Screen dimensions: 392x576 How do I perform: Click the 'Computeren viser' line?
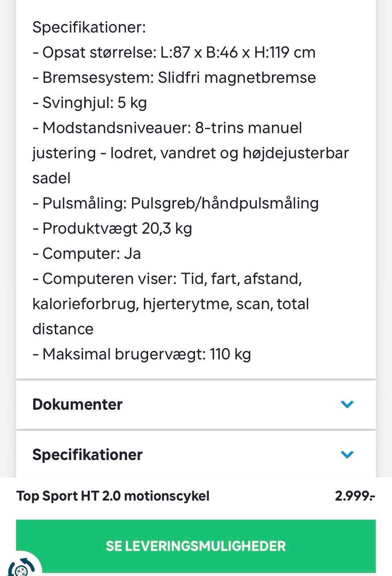point(167,279)
